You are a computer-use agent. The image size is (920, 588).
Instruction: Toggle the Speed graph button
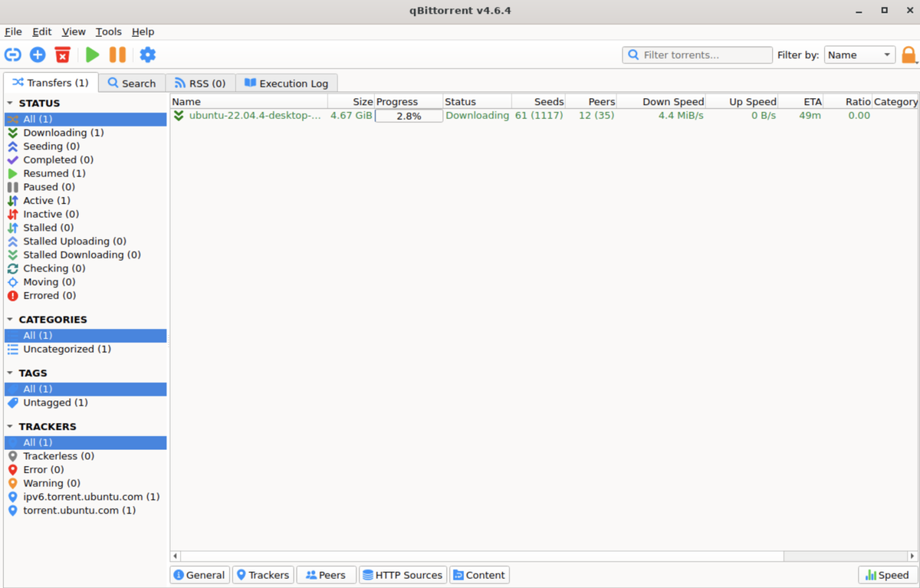click(x=887, y=575)
